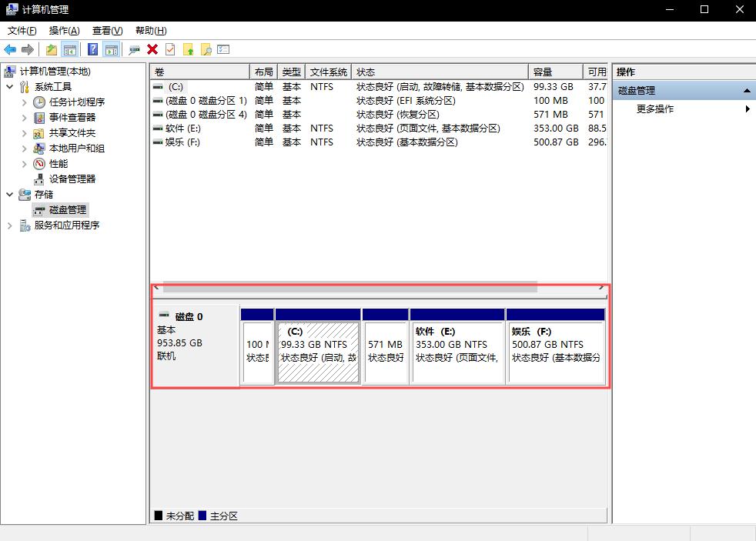
Task: Click the horizontal scrollbar in volume list
Action: click(x=350, y=287)
